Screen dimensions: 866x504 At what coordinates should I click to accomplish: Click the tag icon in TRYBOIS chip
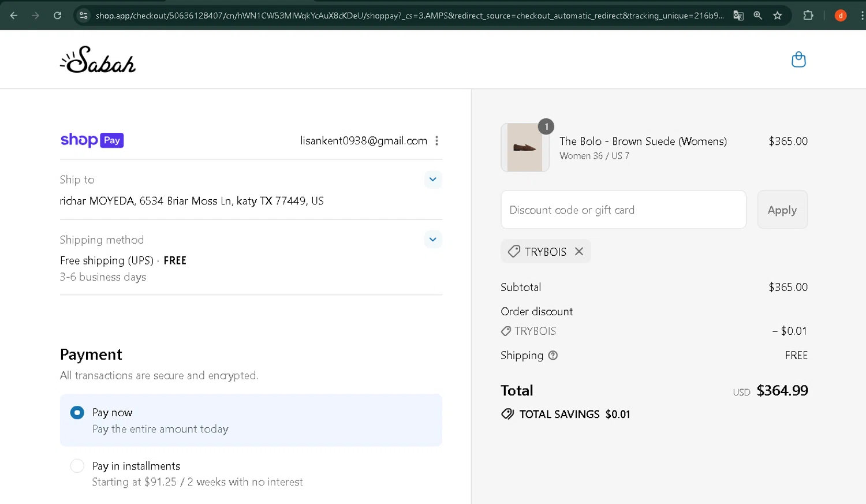[x=513, y=252]
